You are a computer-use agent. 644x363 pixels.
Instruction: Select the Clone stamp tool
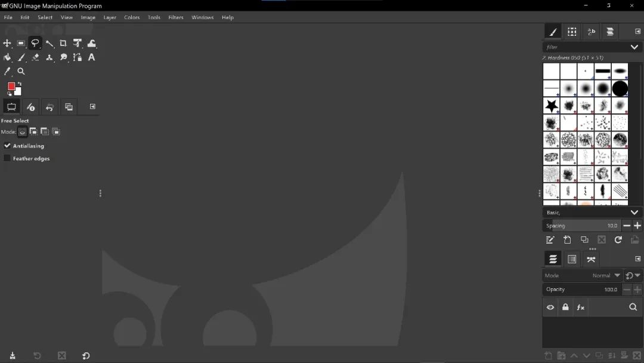click(49, 57)
